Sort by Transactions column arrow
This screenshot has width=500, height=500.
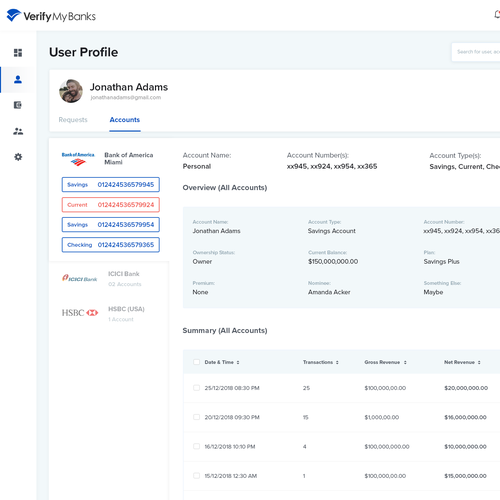[337, 362]
